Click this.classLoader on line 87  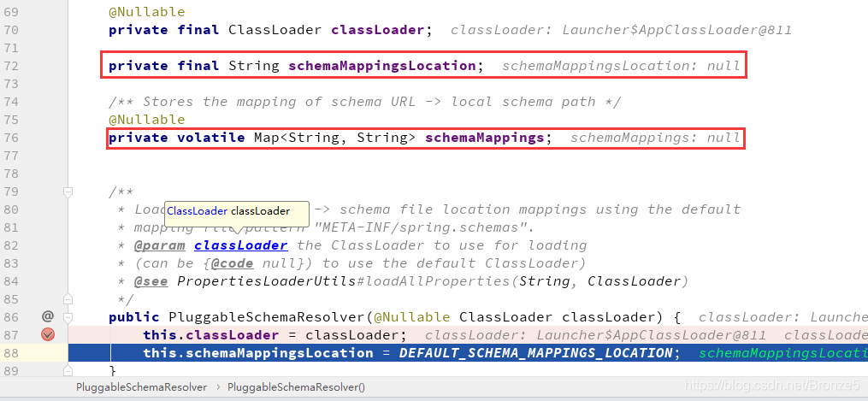[x=211, y=334]
